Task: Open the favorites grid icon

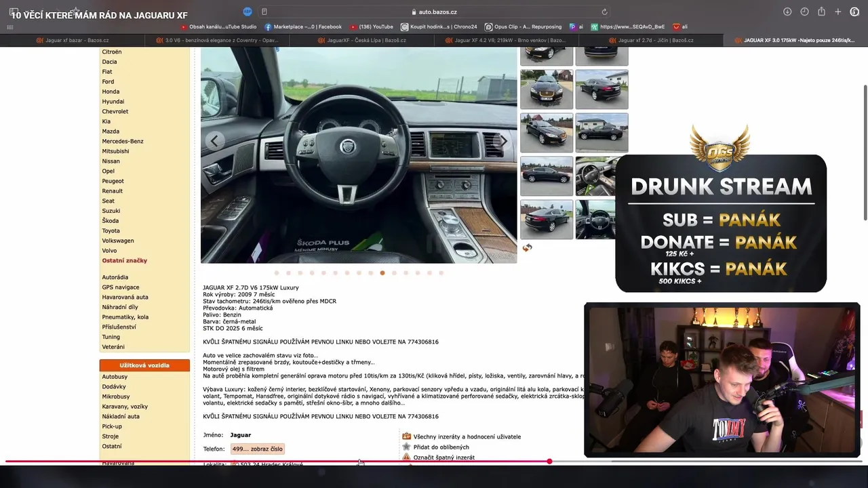Action: pos(9,27)
